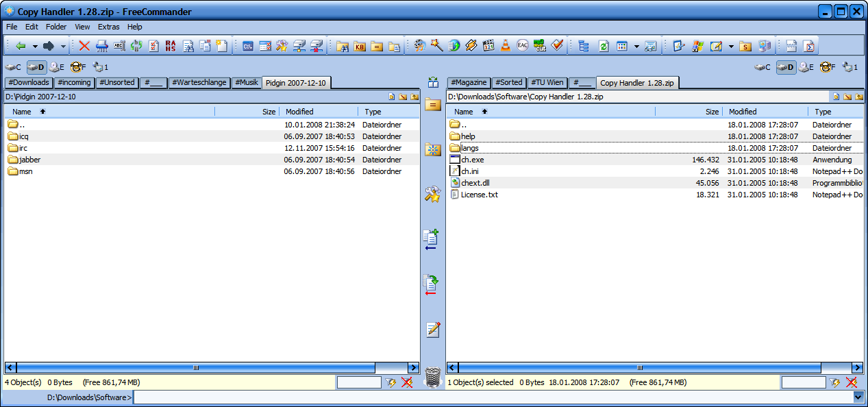The image size is (868, 407).
Task: Open the Extras menu
Action: click(x=108, y=27)
